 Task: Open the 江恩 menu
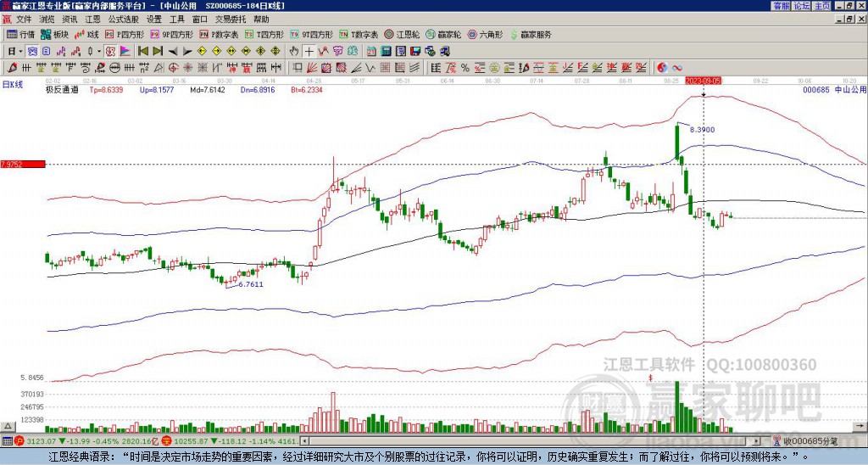92,20
